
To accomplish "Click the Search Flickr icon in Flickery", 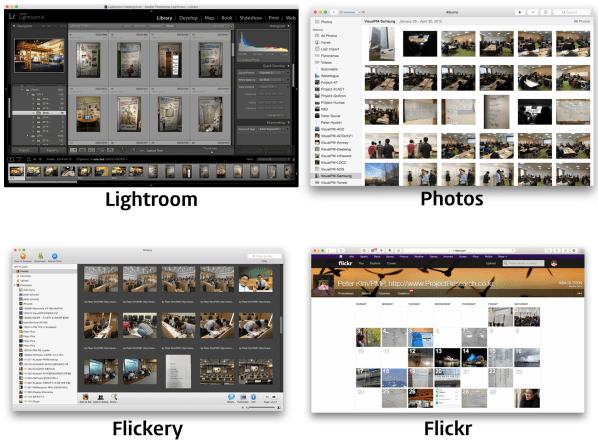I will pos(55,256).
